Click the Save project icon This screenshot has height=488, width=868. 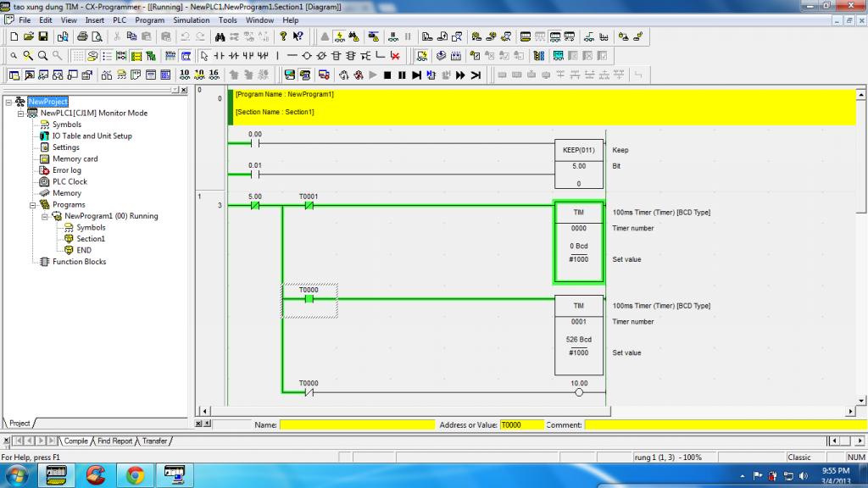point(43,36)
